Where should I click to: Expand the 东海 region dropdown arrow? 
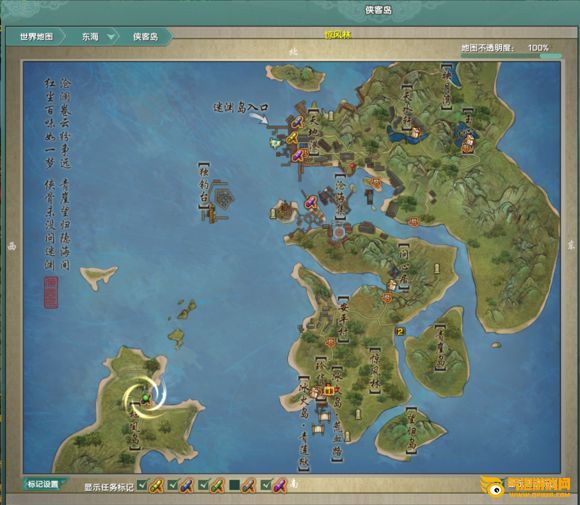pyautogui.click(x=111, y=37)
